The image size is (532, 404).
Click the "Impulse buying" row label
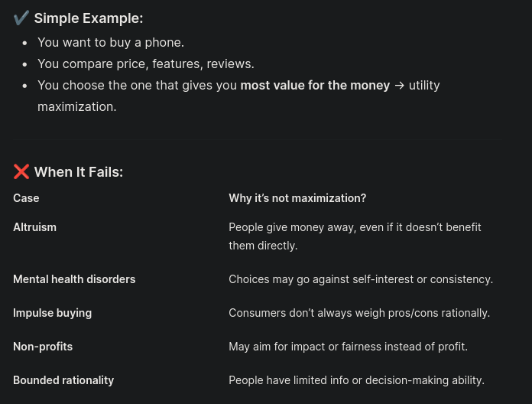(x=52, y=313)
